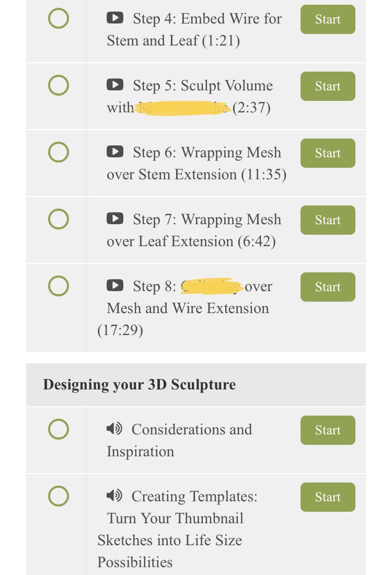Select the Designing your 3D Sculpture section header
The width and height of the screenshot is (392, 575).
[x=196, y=385]
